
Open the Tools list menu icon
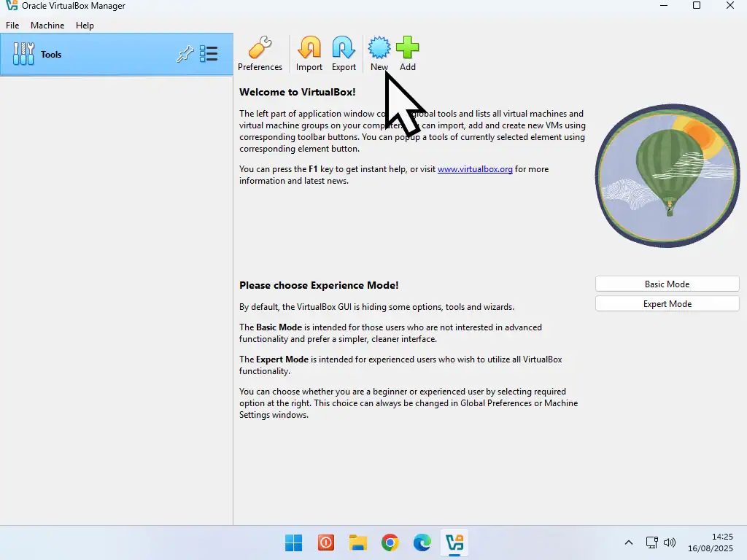coord(209,54)
